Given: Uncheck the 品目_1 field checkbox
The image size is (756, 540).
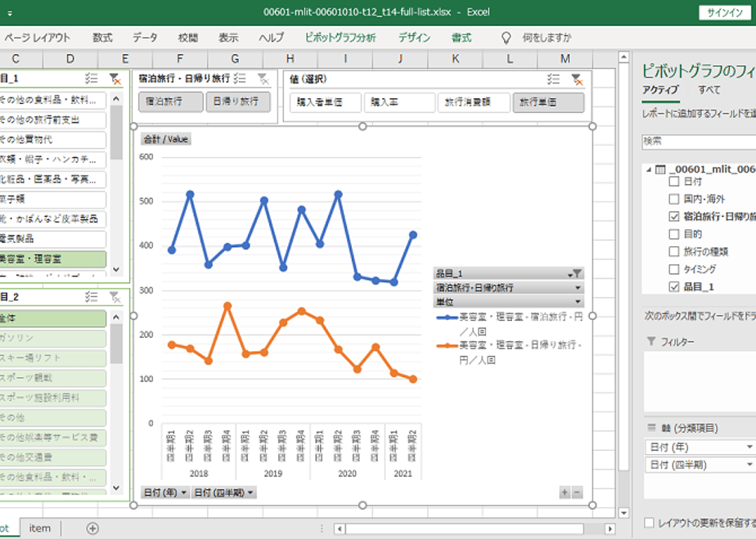Looking at the screenshot, I should (674, 286).
